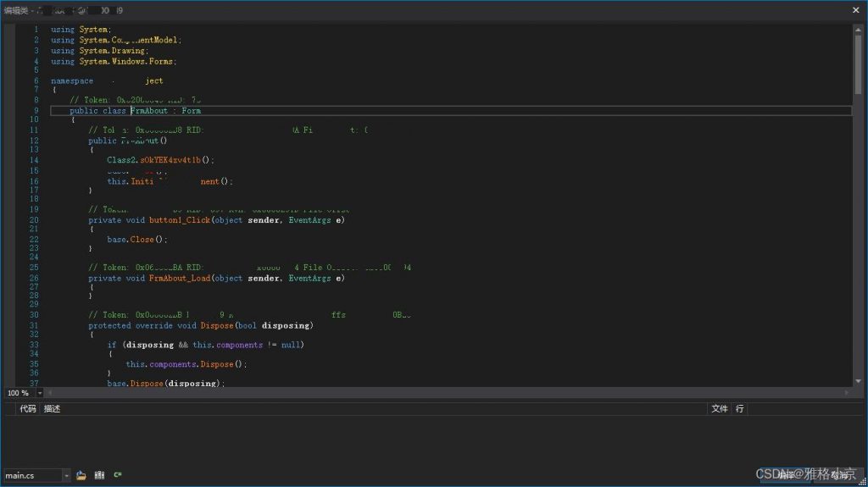Click 'FrmAbout' in the public class declaration
The width and height of the screenshot is (868, 487).
[149, 111]
